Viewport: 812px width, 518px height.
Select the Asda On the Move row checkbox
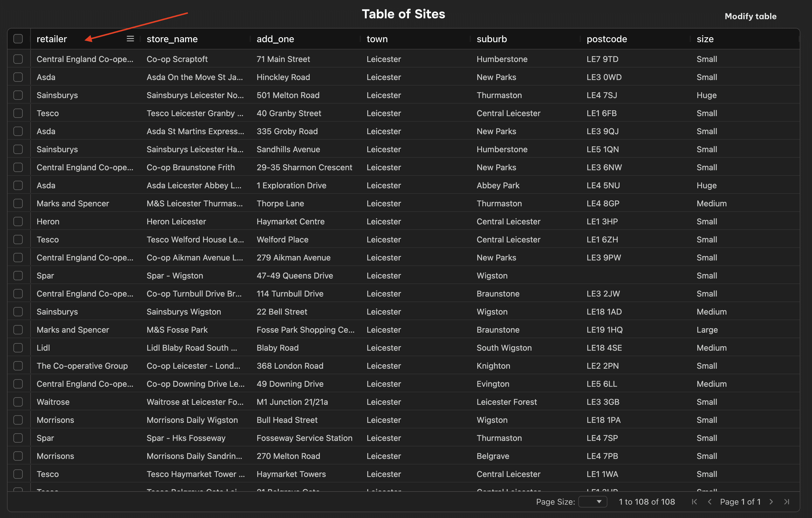point(18,77)
